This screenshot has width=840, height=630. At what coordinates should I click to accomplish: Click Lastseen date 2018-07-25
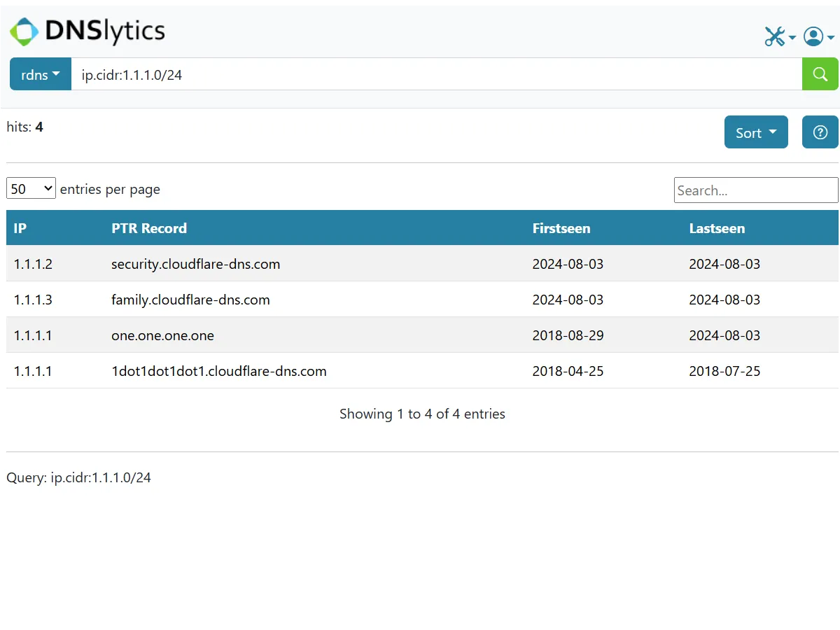[x=724, y=371]
